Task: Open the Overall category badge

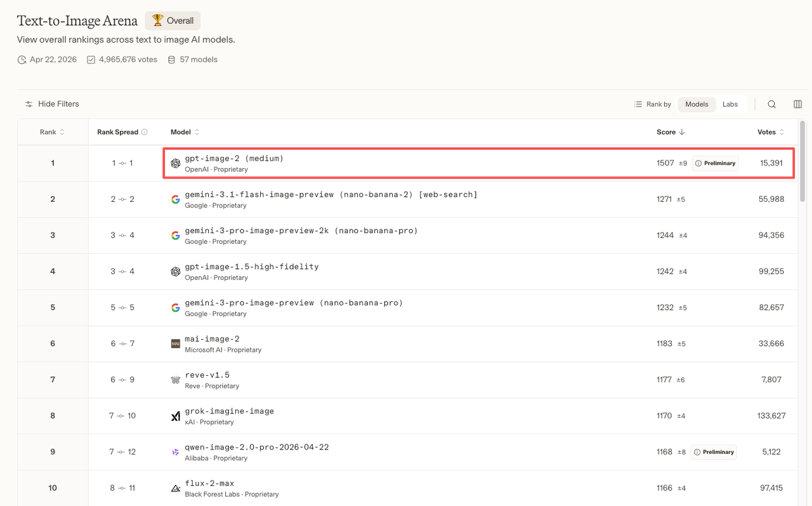Action: (x=173, y=20)
